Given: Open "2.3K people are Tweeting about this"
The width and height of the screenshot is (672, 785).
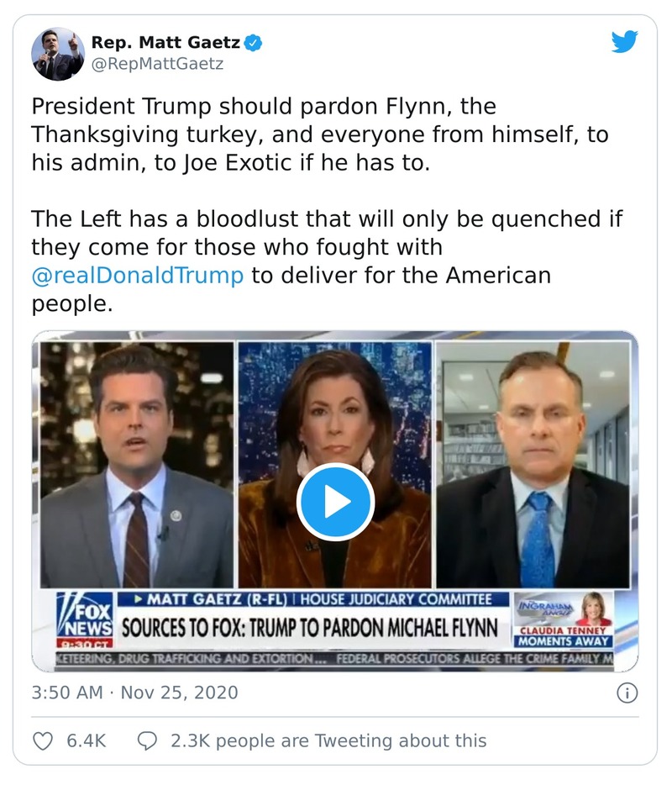Looking at the screenshot, I should [x=328, y=740].
